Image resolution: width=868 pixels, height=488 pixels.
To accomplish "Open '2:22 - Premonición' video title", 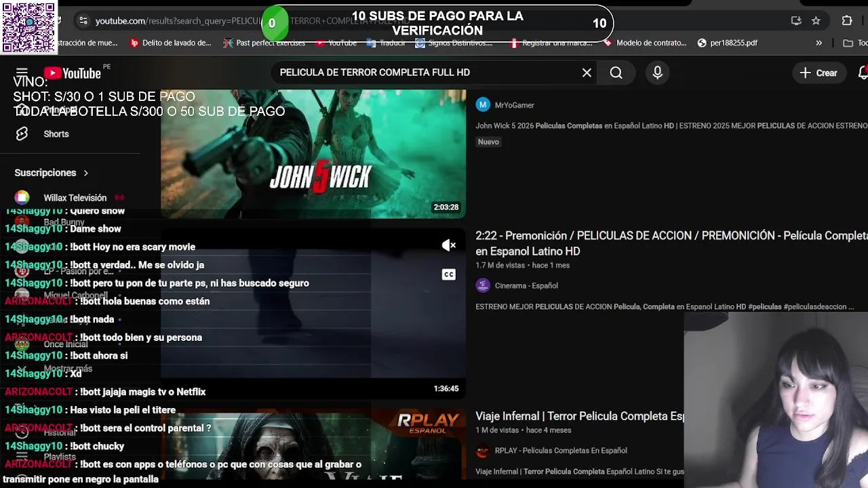I will [671, 243].
